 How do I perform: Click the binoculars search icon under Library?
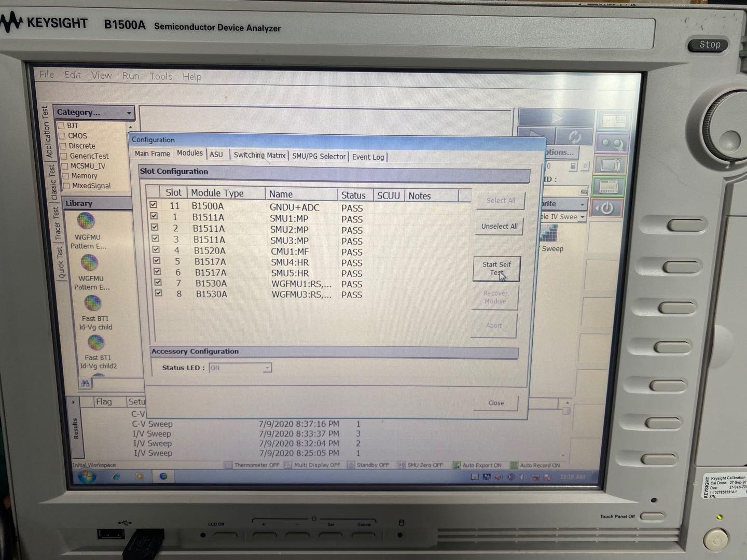point(85,383)
